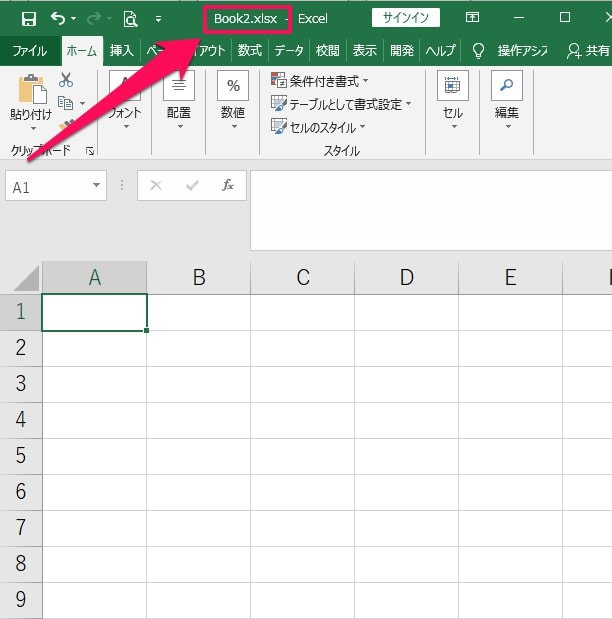
Task: Click inside the formula bar input area
Action: [x=431, y=210]
